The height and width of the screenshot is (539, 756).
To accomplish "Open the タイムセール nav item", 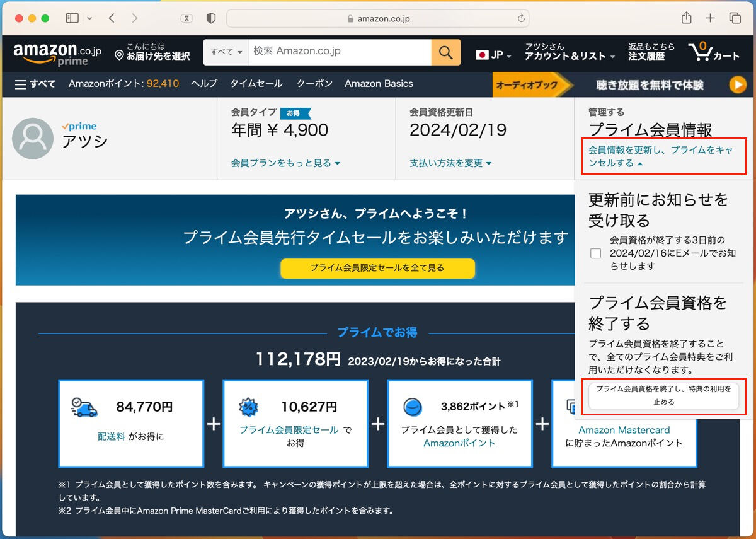I will pos(256,84).
